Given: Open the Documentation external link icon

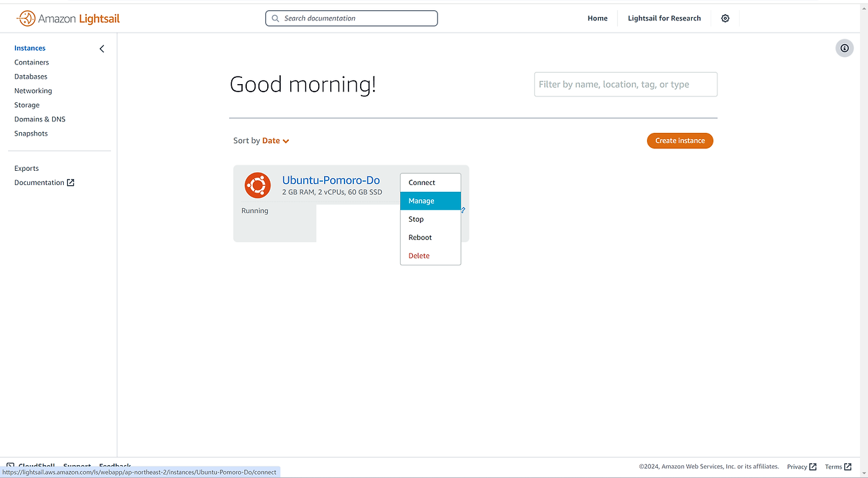Looking at the screenshot, I should point(71,182).
